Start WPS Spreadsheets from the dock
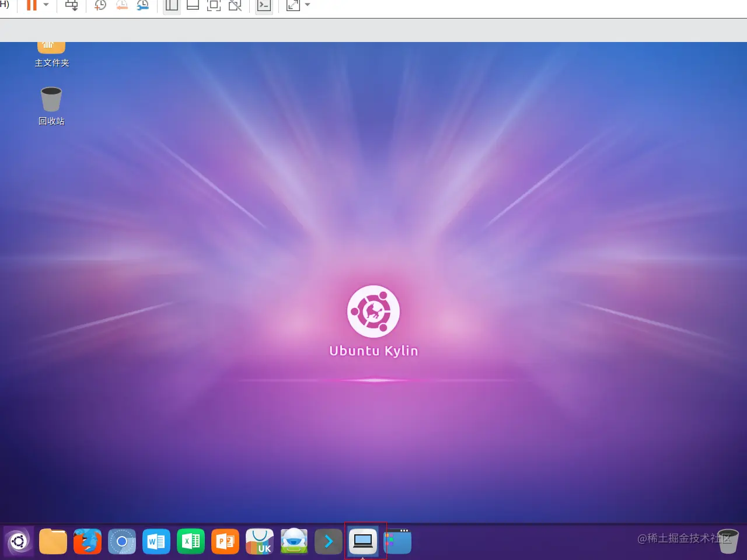The image size is (747, 560). [x=191, y=541]
